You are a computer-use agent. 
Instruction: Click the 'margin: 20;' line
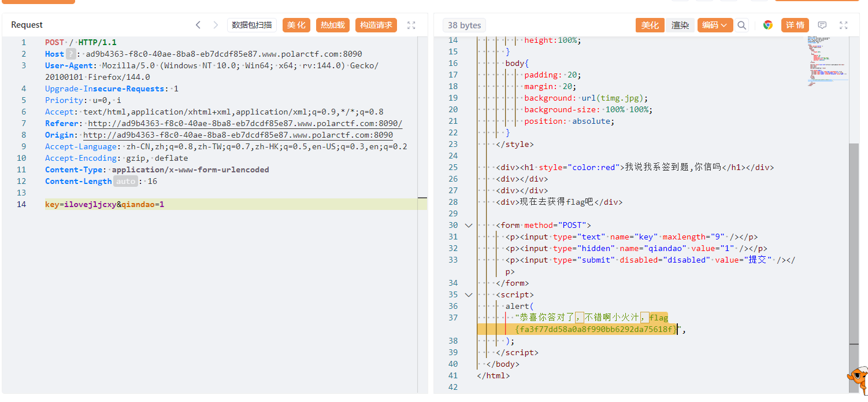click(550, 86)
